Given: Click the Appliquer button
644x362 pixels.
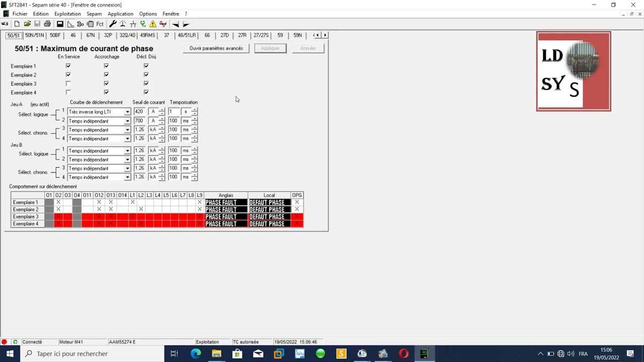Looking at the screenshot, I should click(270, 48).
